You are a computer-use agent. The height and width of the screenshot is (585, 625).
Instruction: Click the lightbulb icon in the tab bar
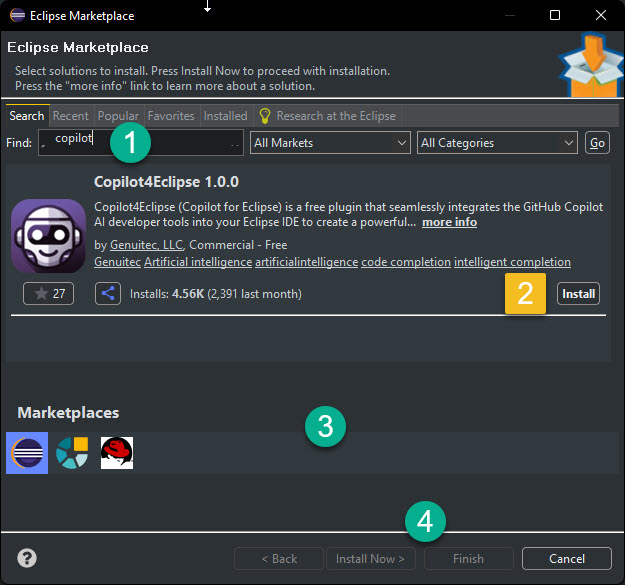[x=265, y=116]
